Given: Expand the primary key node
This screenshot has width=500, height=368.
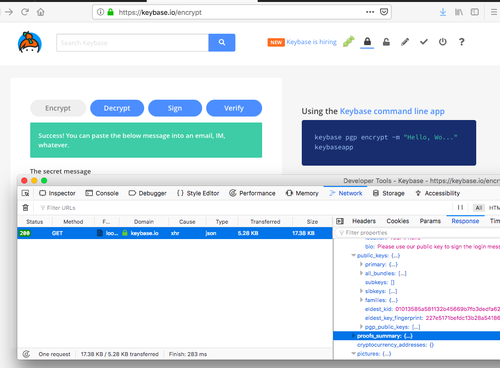Looking at the screenshot, I should (361, 264).
